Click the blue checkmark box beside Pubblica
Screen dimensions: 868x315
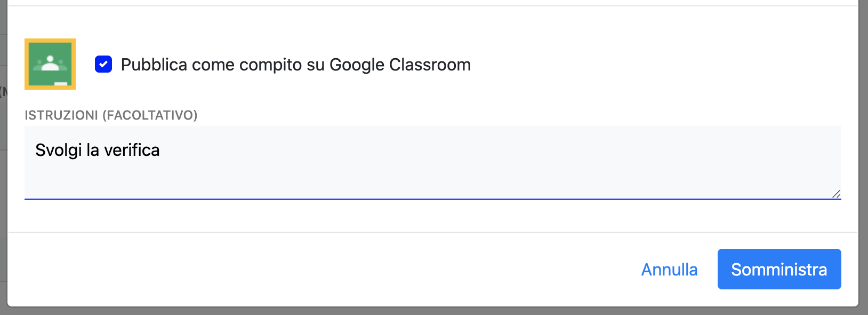pyautogui.click(x=103, y=65)
